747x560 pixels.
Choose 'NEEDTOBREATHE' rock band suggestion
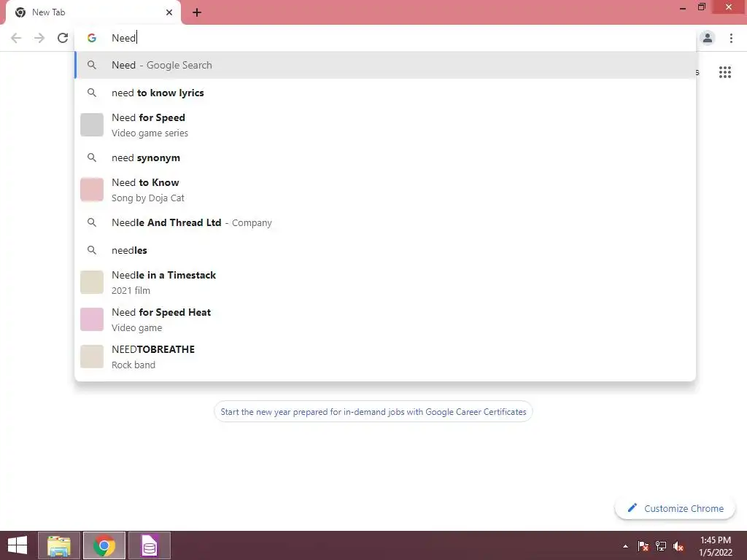pos(385,357)
